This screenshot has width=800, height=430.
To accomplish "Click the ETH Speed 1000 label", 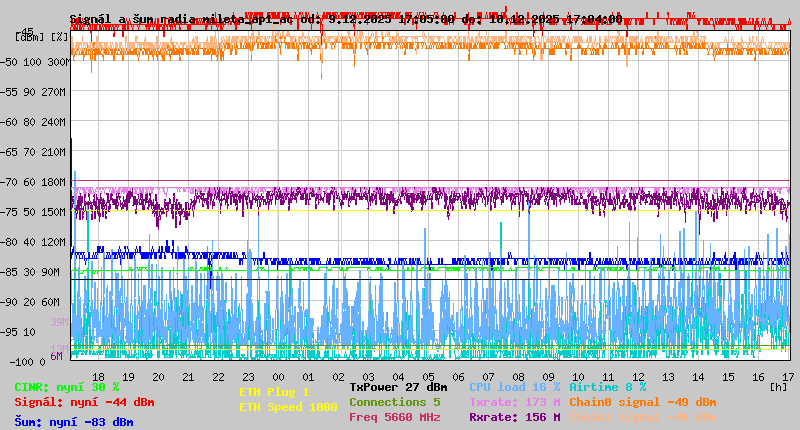I will tap(288, 407).
